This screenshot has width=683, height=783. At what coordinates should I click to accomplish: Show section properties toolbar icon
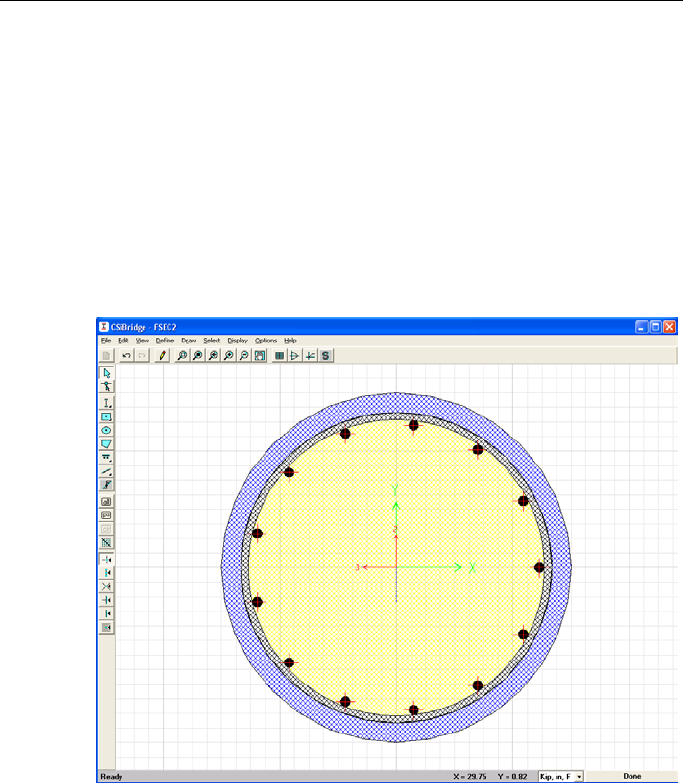(x=280, y=356)
